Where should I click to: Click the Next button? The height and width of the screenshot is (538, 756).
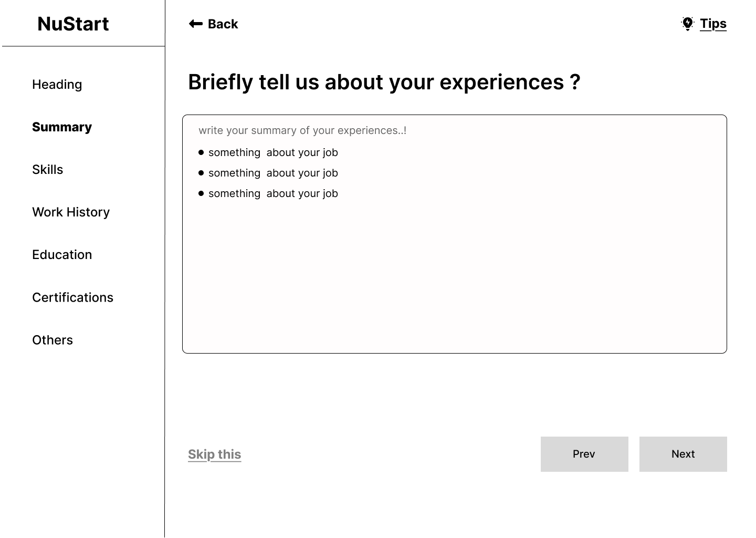click(x=683, y=454)
